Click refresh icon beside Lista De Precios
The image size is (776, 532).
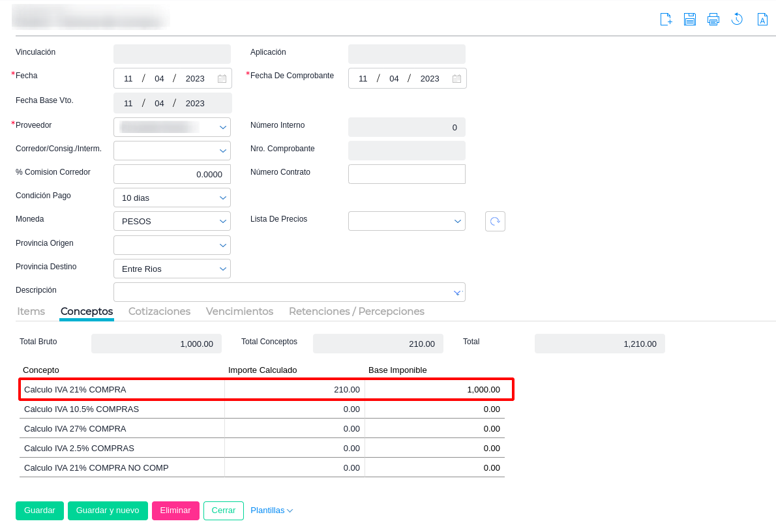(x=495, y=221)
